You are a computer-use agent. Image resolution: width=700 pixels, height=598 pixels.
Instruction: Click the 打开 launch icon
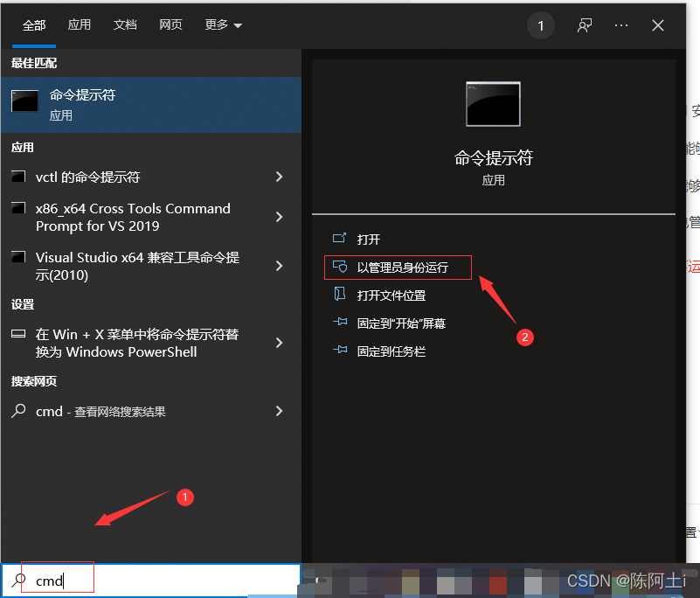click(339, 238)
